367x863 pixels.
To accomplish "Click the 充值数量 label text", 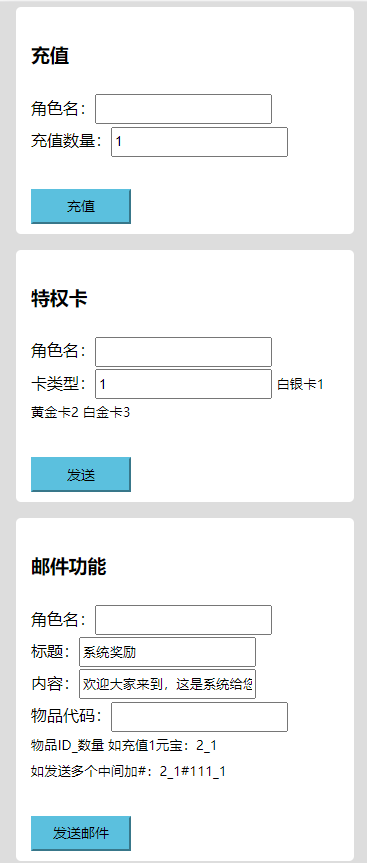I will (67, 141).
